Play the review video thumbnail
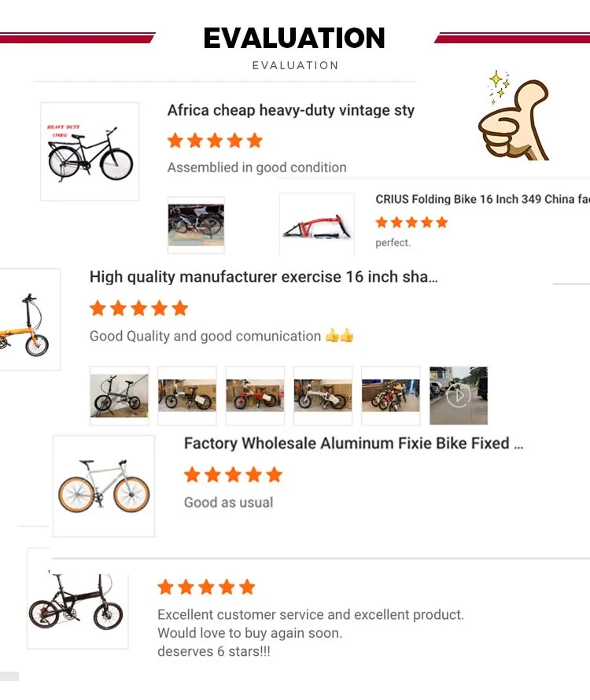590x700 pixels. coord(459,396)
